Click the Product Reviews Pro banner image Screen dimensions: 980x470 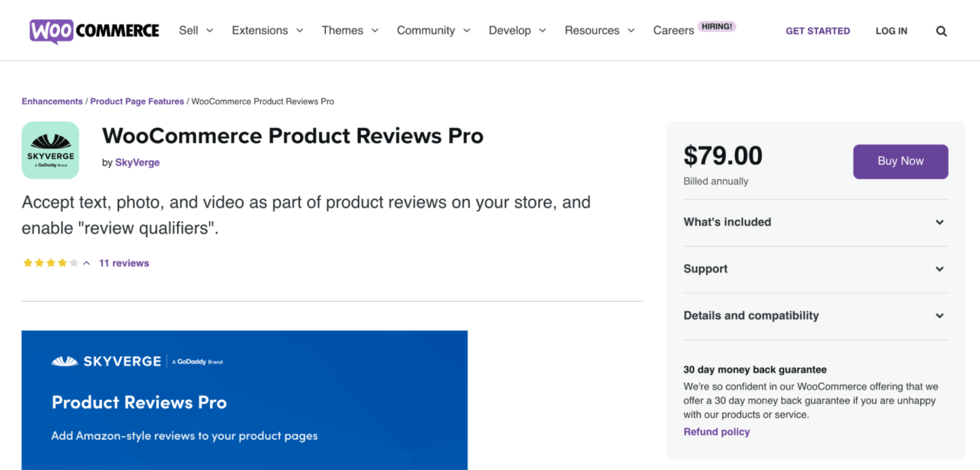click(244, 400)
